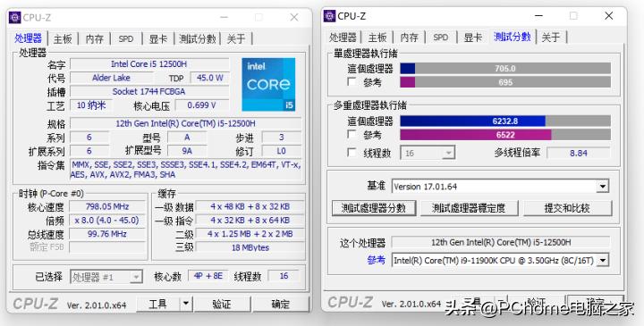The width and height of the screenshot is (644, 326).
Task: Close the right CPU-Z window
Action: [x=609, y=16]
